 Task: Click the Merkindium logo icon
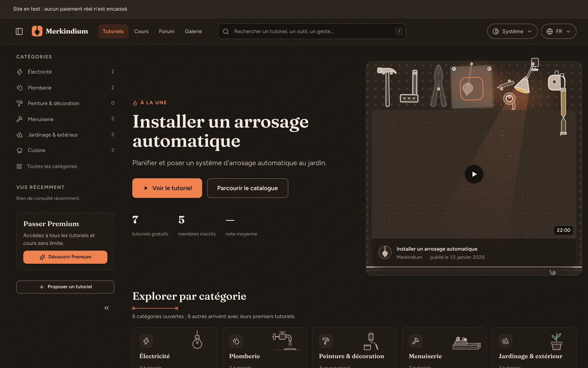coord(37,31)
